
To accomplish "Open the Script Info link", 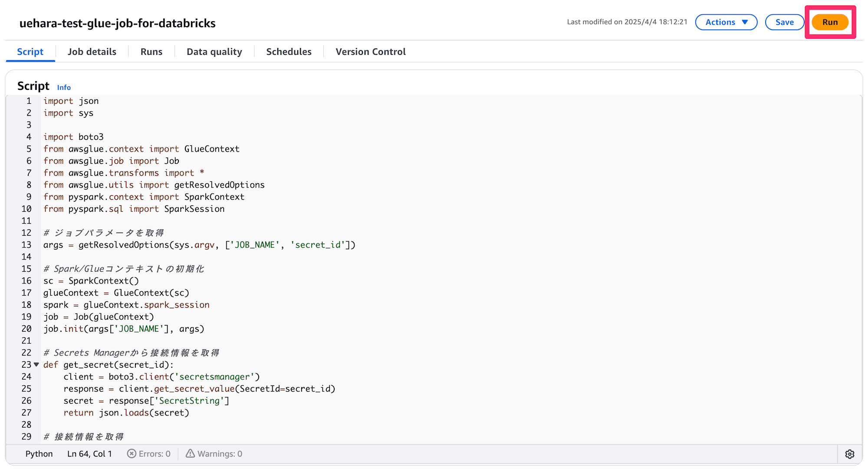I will [64, 87].
